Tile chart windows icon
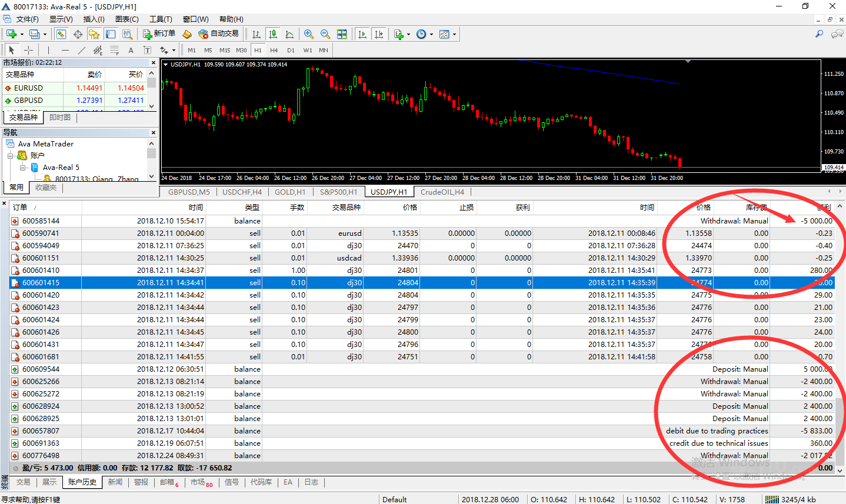Screen dimensions: 846x504 [x=342, y=34]
